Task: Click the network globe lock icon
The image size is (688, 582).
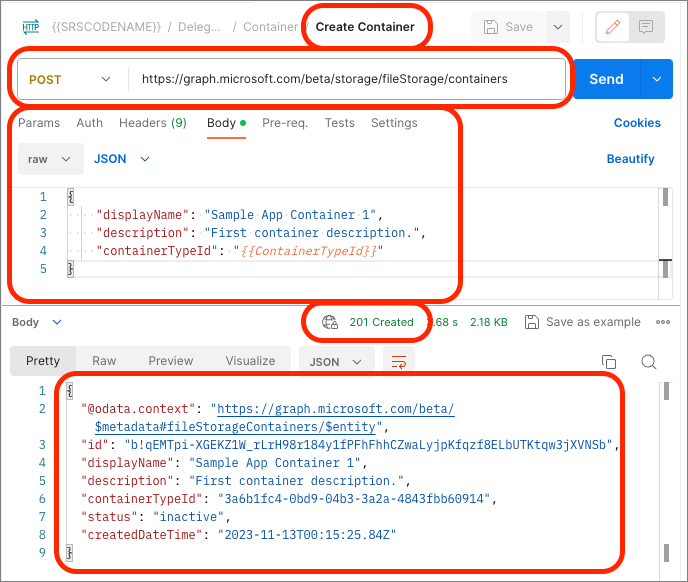Action: (x=330, y=322)
